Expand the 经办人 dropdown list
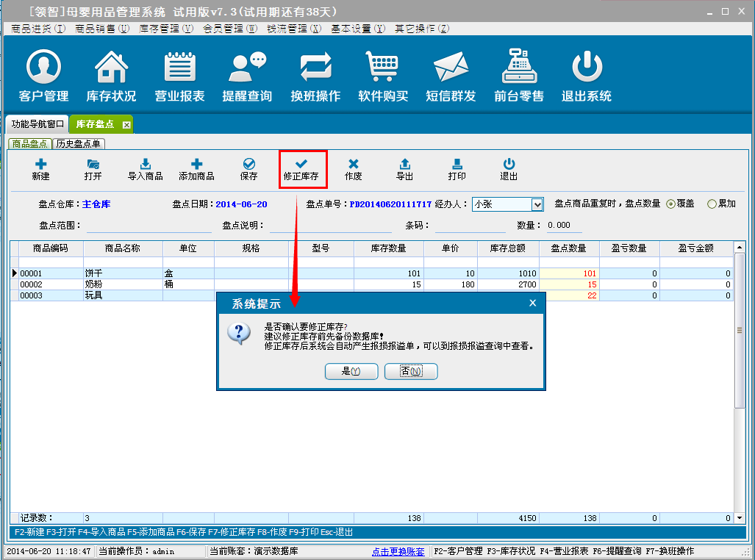 click(x=537, y=204)
